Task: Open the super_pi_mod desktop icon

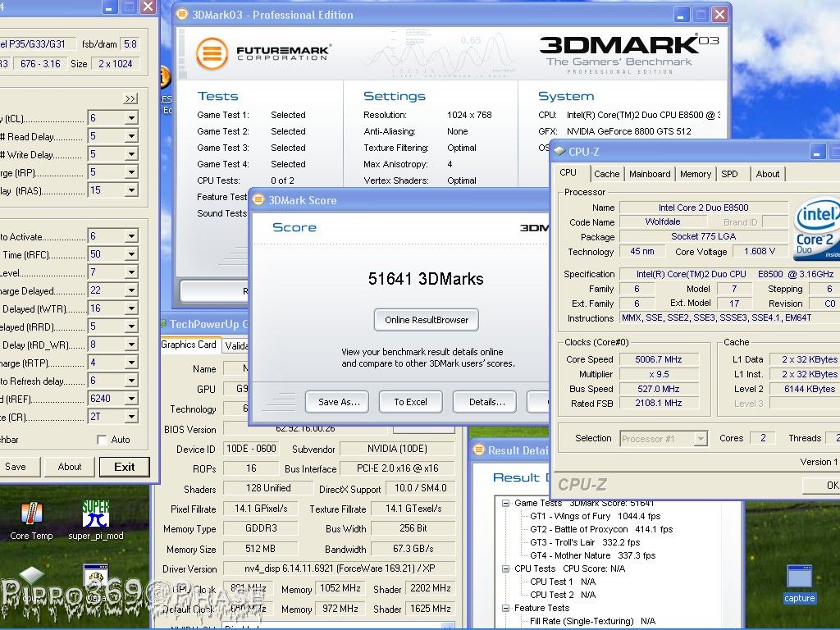Action: tap(96, 521)
